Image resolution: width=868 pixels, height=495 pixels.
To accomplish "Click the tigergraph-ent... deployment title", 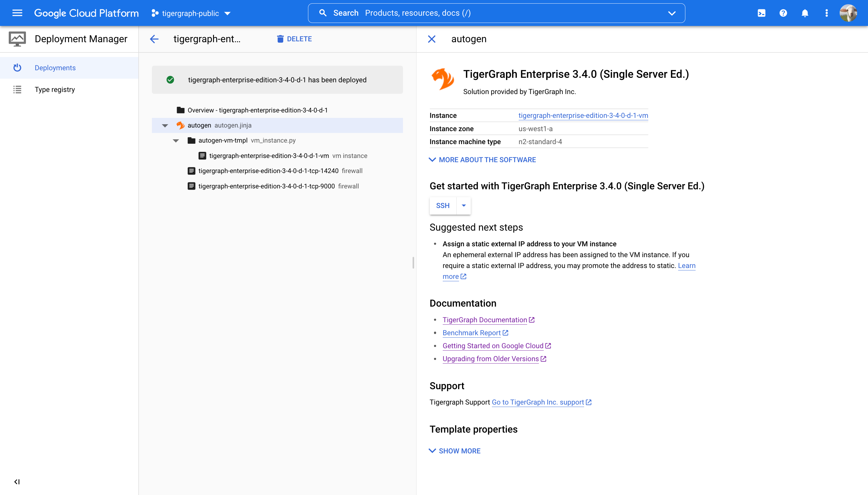I will 207,39.
